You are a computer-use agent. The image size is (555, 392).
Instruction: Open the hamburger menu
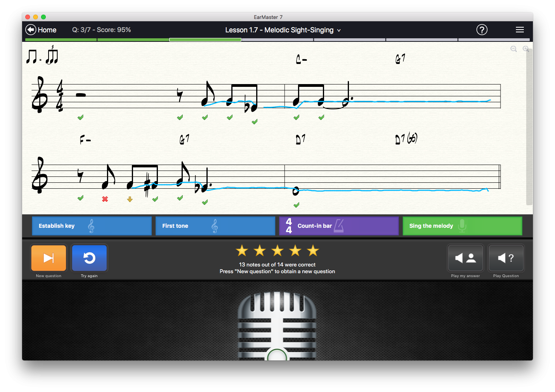(519, 30)
